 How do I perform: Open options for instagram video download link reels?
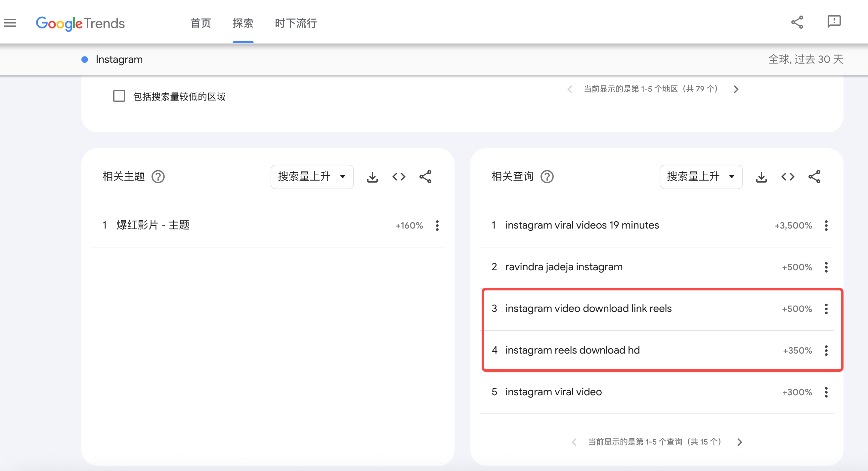(x=826, y=309)
